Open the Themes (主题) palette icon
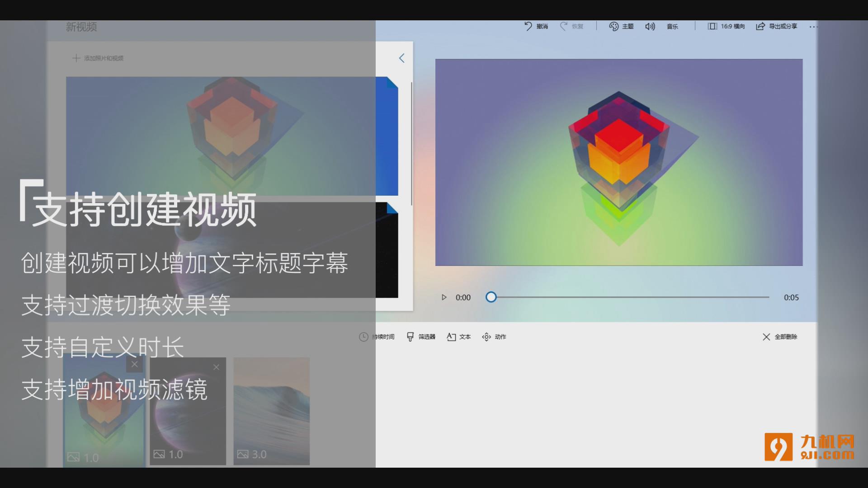 click(613, 26)
